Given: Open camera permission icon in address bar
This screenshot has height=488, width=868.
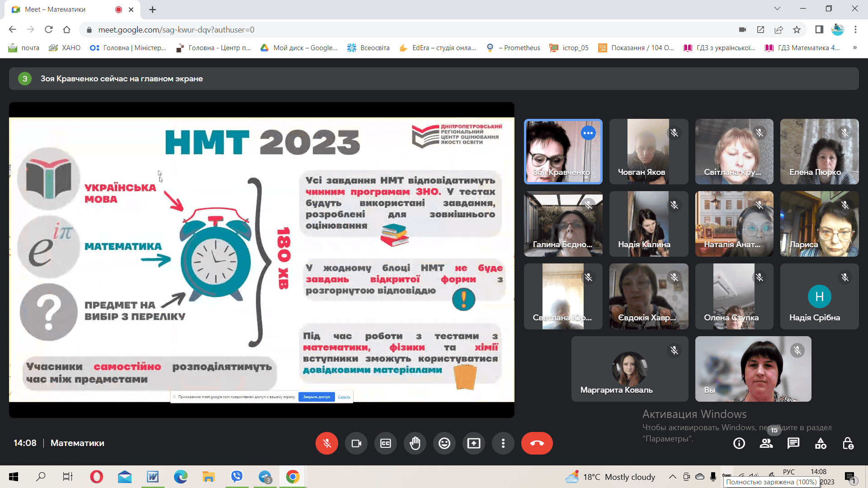Looking at the screenshot, I should click(x=742, y=30).
